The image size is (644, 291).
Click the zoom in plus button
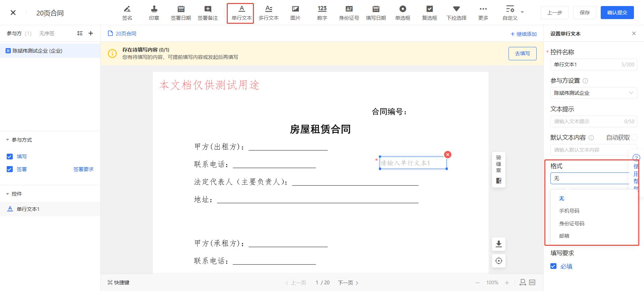pyautogui.click(x=507, y=283)
